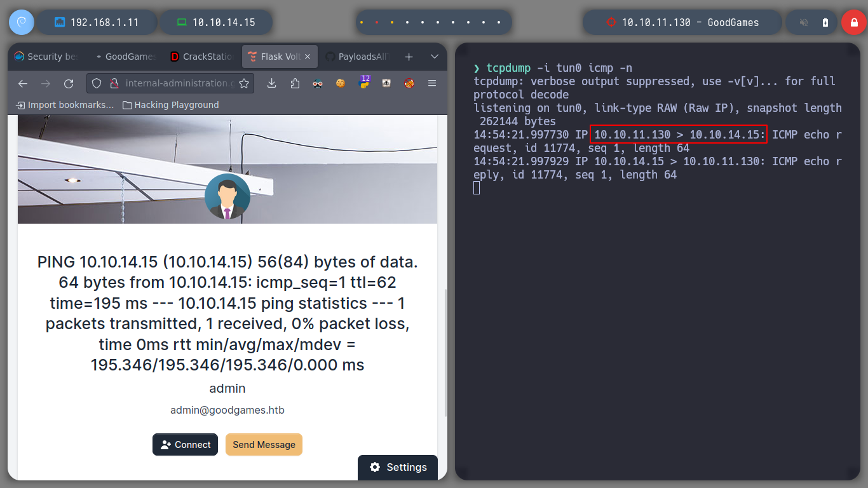This screenshot has height=488, width=868.
Task: Open a new browser tab
Action: coord(409,57)
